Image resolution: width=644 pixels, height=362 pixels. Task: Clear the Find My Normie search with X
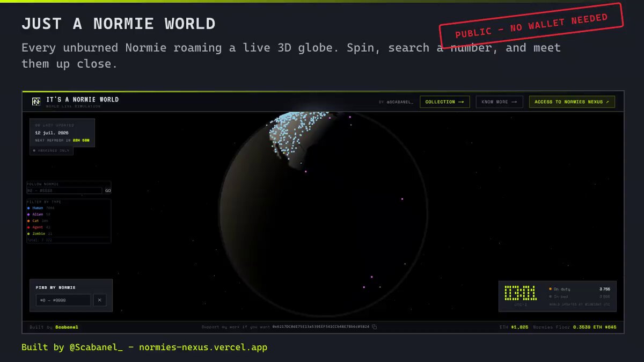[x=100, y=300]
